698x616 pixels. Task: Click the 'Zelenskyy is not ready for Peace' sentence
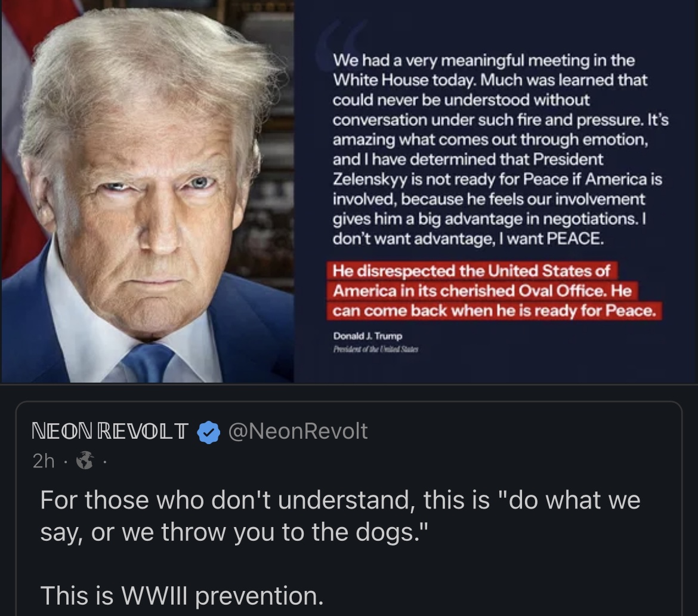[x=450, y=179]
